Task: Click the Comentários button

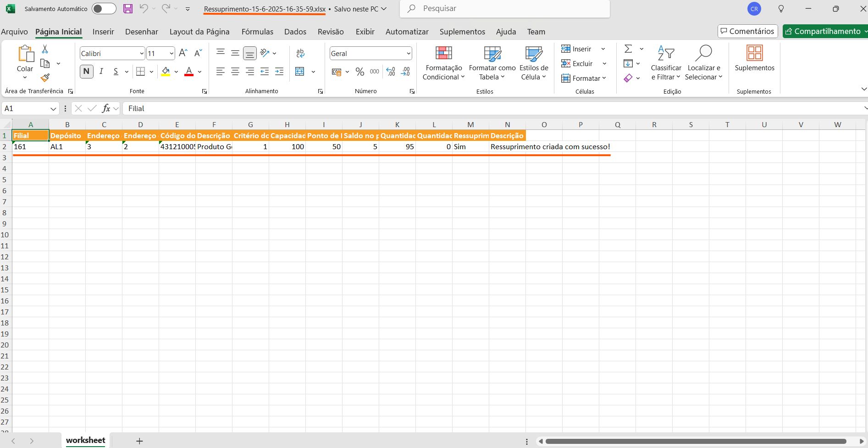Action: (x=747, y=31)
